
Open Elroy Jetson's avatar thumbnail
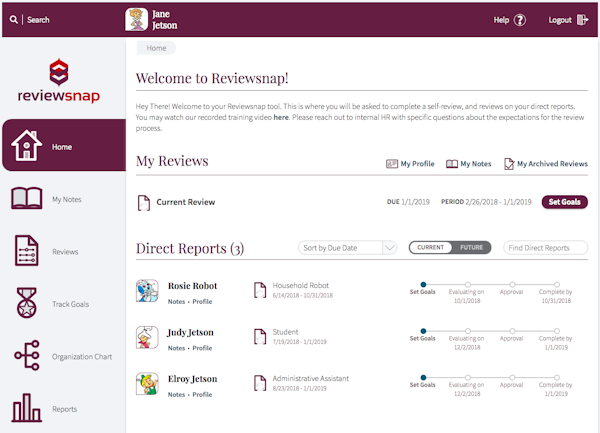tap(147, 383)
